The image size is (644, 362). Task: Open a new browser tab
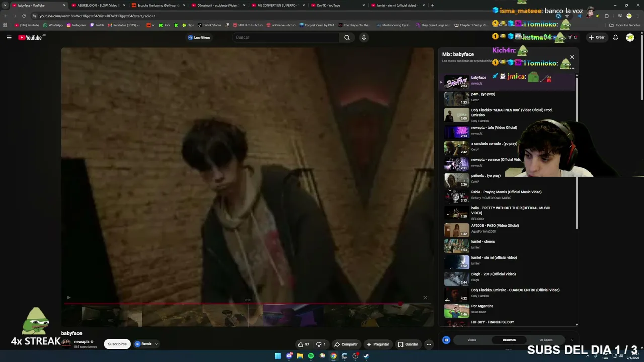click(432, 5)
